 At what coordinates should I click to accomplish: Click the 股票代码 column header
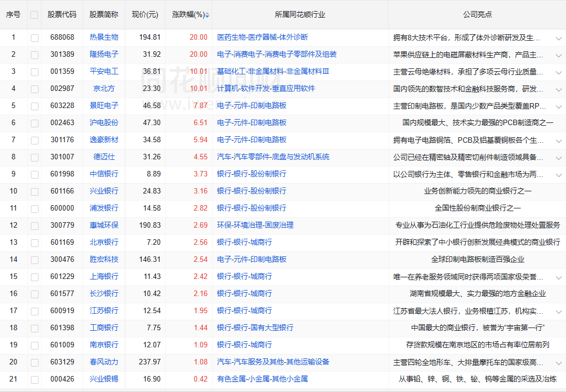click(x=62, y=15)
